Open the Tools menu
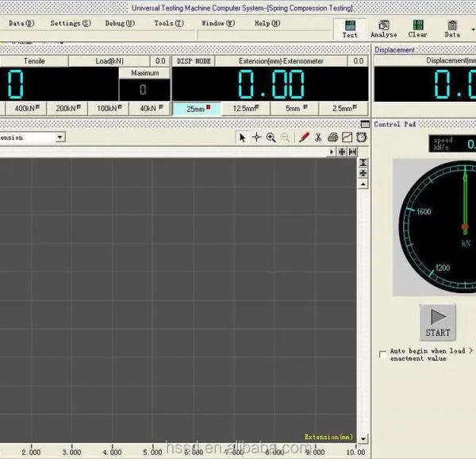Viewport: 476px width, 459px height. click(x=169, y=23)
